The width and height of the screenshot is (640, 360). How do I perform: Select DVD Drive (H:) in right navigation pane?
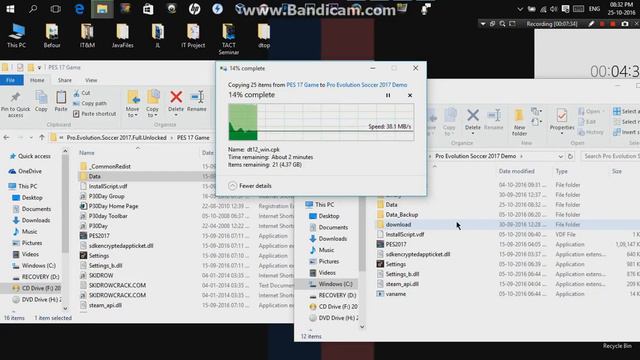[333, 318]
